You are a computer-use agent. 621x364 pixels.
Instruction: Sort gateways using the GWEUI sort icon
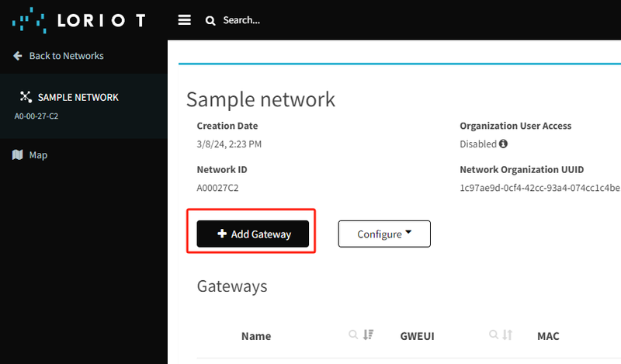tap(508, 335)
